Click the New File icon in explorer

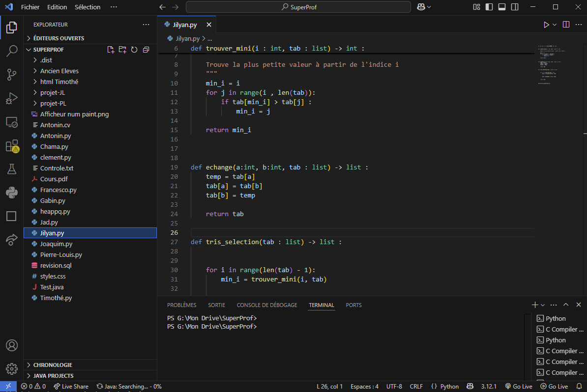click(111, 50)
